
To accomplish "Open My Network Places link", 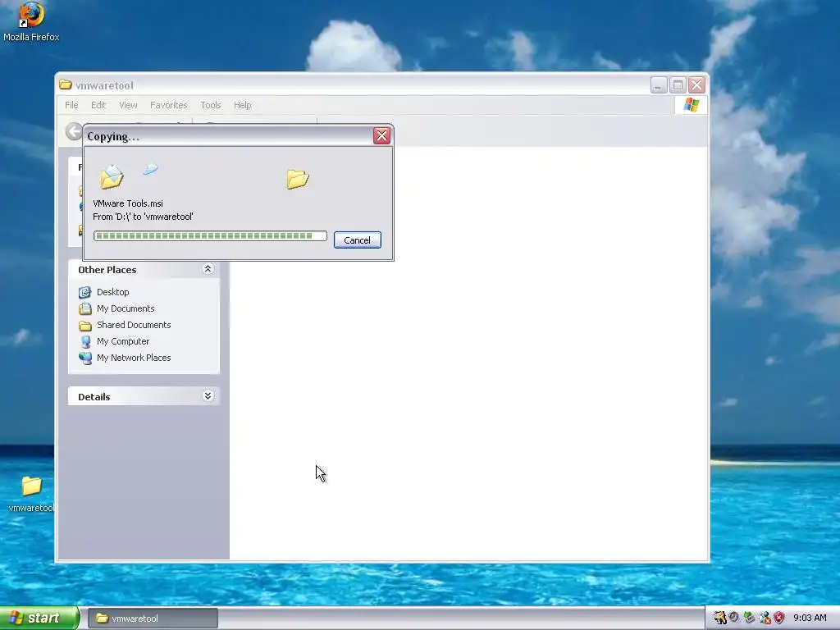I will coord(134,358).
